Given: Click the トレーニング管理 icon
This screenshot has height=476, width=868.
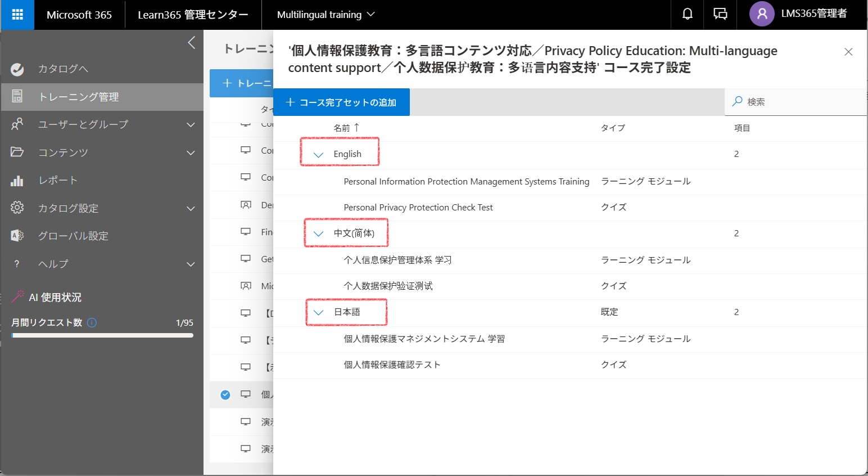Looking at the screenshot, I should (17, 96).
